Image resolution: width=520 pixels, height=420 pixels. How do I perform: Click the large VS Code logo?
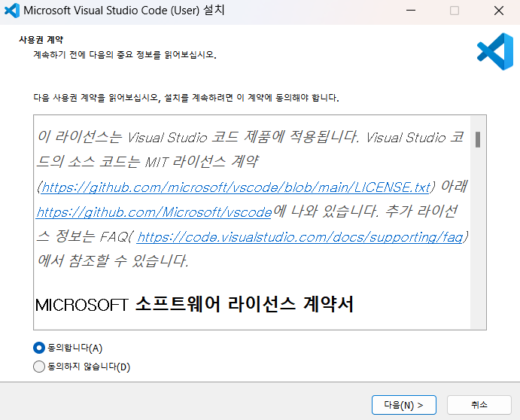495,51
